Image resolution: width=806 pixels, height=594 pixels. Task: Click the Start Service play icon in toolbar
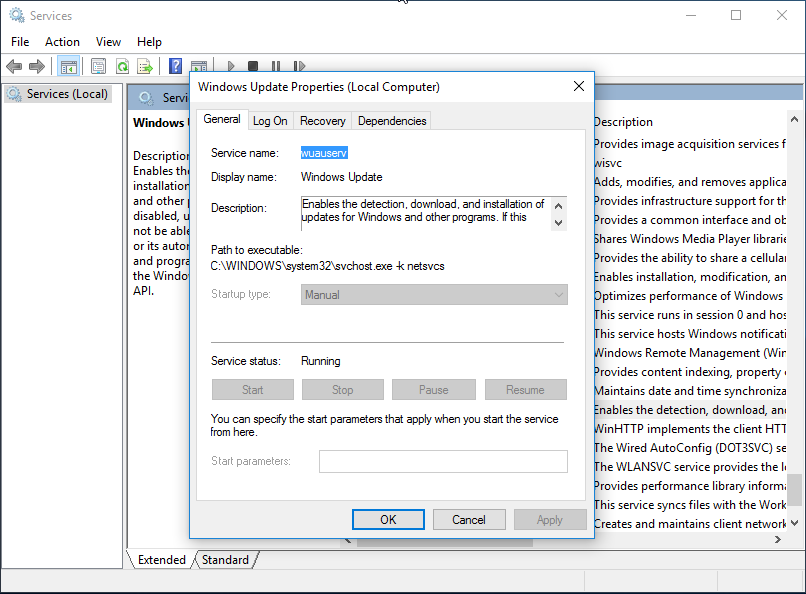[231, 66]
